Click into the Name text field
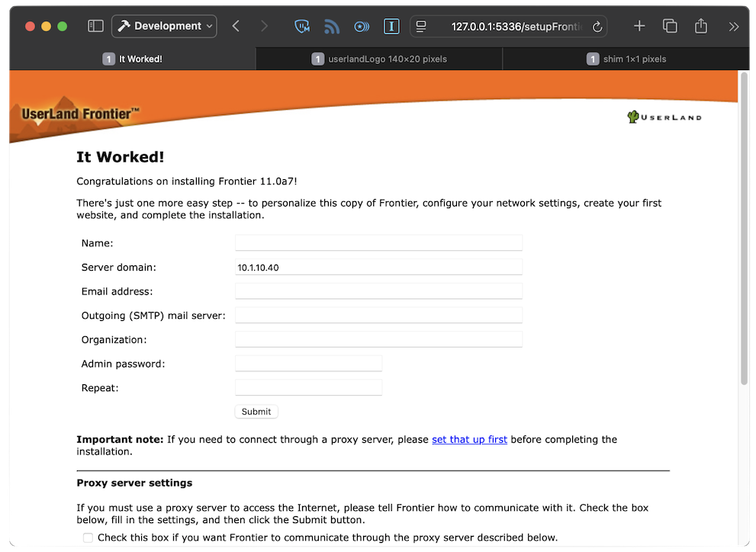Image resolution: width=756 pixels, height=552 pixels. (378, 242)
